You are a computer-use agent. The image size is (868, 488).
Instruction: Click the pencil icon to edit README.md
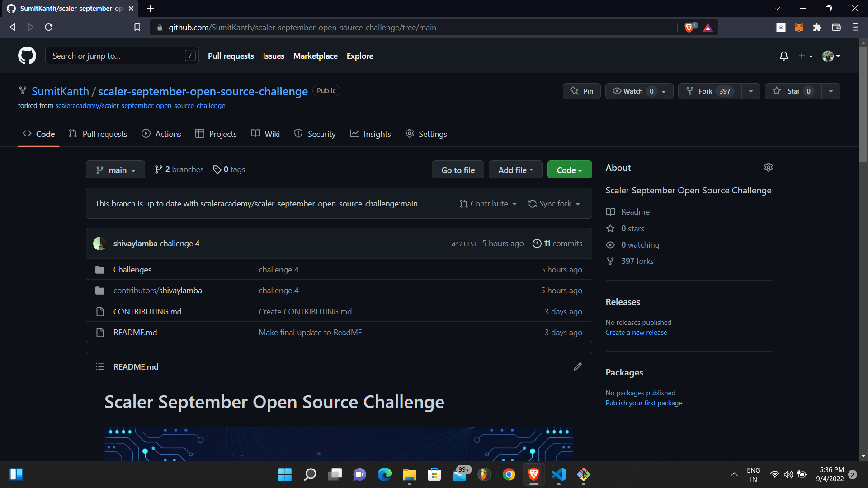577,366
